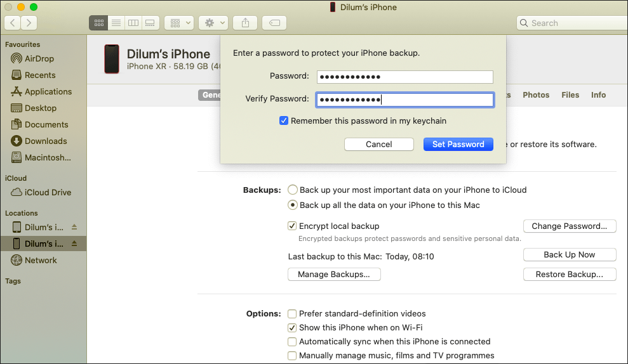Screen dimensions: 628x364
Task: Open the group-by arrangement dropdown
Action: 179,23
